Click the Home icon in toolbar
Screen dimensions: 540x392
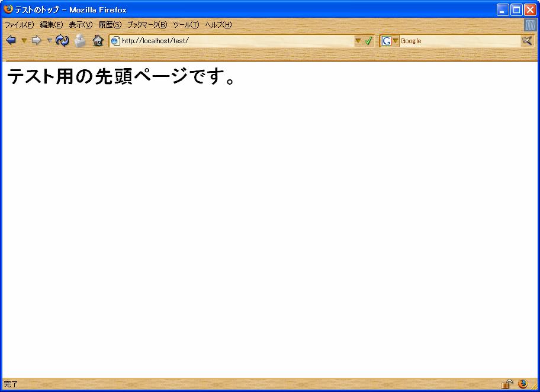pos(98,40)
